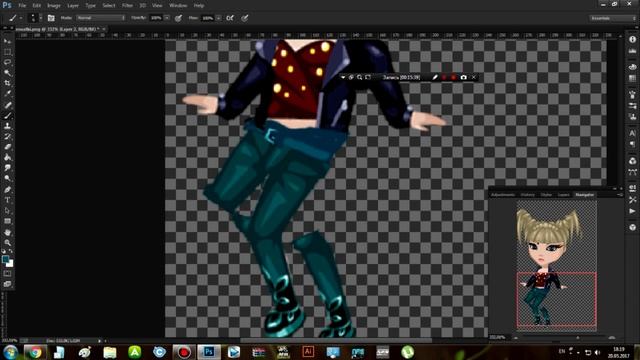The width and height of the screenshot is (640, 360).
Task: Open the Edit menu
Action: 37,6
